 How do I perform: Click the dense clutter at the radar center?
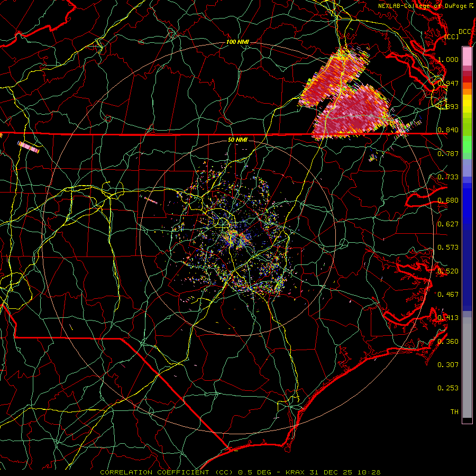click(x=237, y=237)
